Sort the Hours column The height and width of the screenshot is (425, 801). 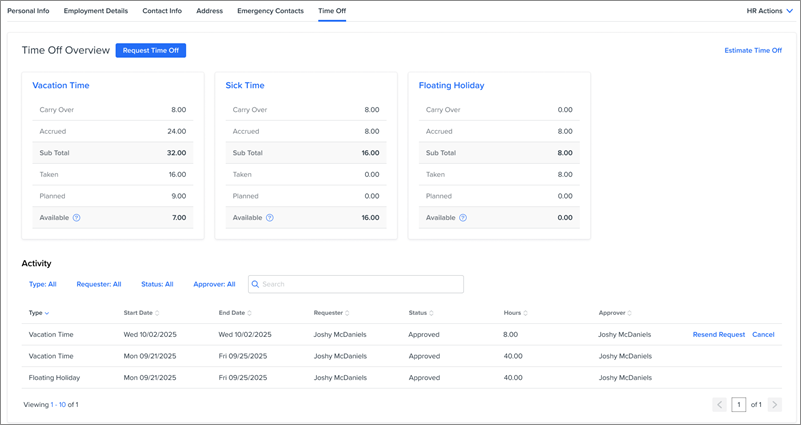click(525, 314)
